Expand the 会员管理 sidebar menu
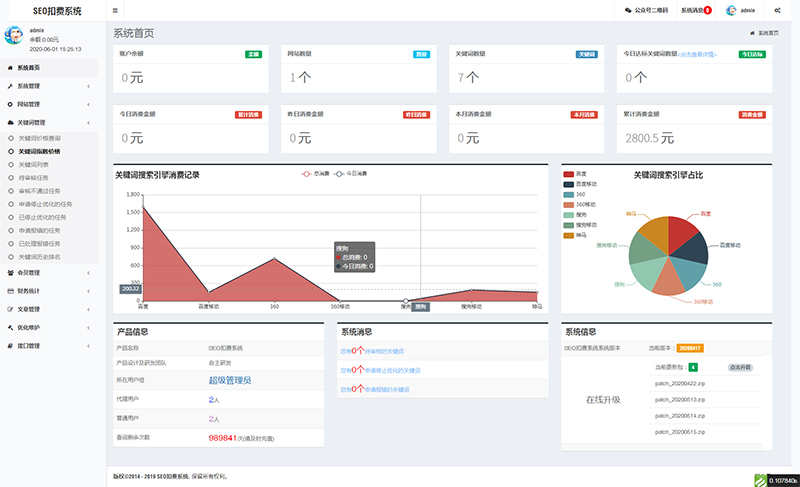 pos(49,273)
